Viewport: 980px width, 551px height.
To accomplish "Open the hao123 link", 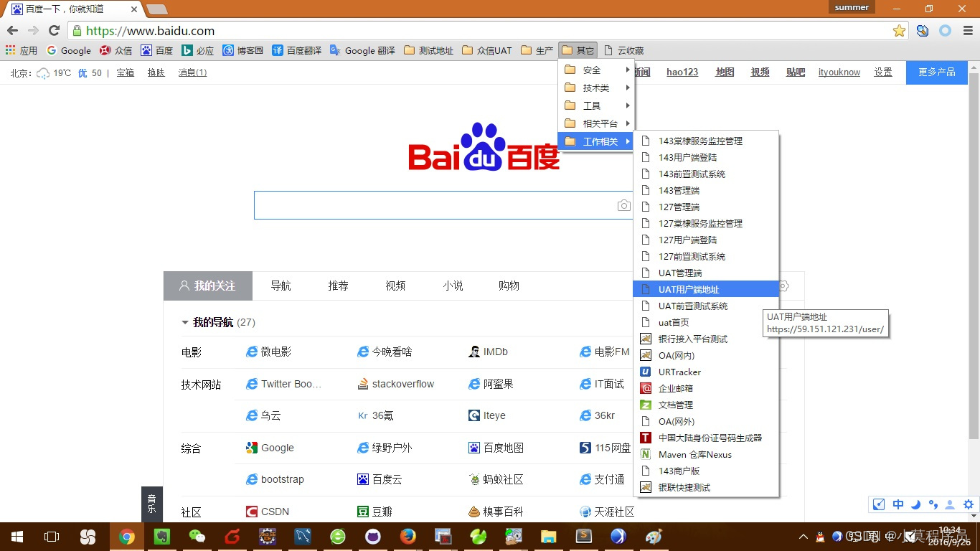I will coord(682,72).
